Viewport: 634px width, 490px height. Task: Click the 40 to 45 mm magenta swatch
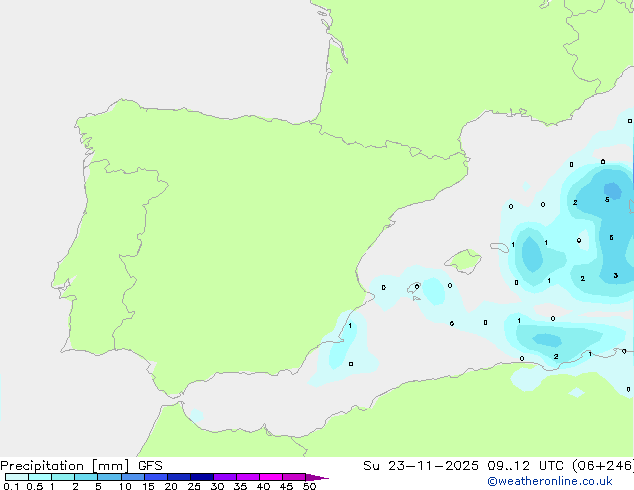pyautogui.click(x=271, y=477)
